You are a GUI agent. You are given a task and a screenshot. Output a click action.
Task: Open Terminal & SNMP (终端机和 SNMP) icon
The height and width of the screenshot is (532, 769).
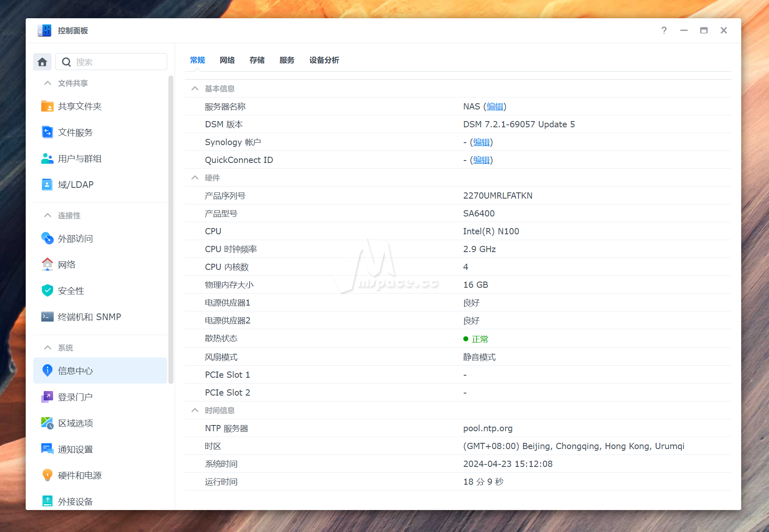(x=47, y=317)
